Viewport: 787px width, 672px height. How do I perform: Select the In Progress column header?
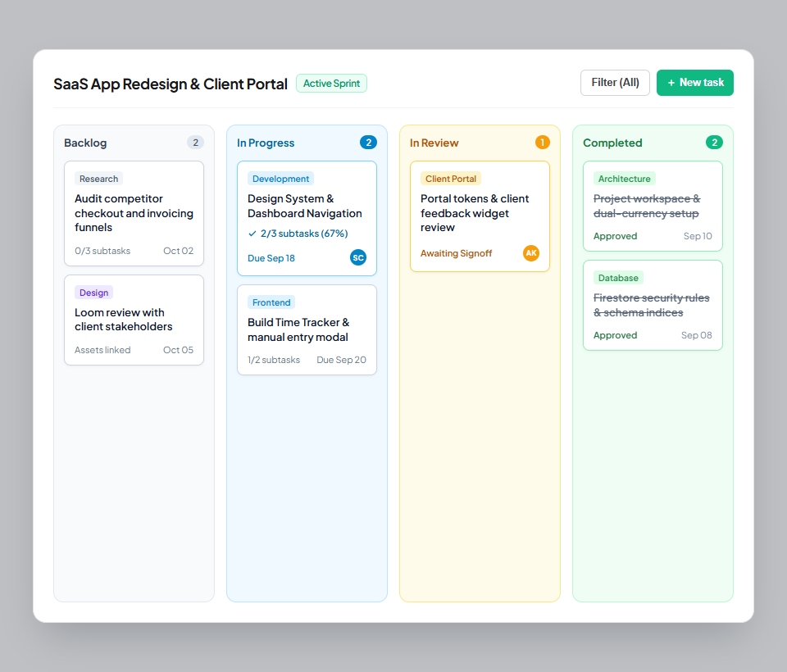click(x=266, y=143)
